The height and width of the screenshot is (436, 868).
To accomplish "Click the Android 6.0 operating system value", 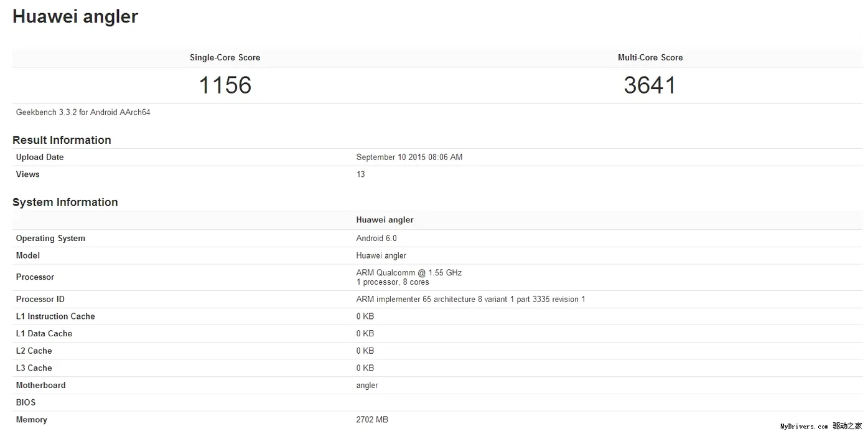I will tap(376, 239).
